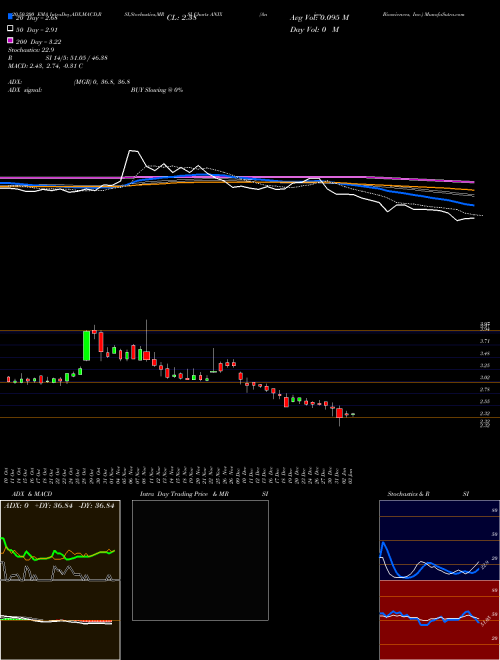Screen dimensions: 500x660
Task: Click the blue Stochastics chart panel
Action: (x=439, y=540)
